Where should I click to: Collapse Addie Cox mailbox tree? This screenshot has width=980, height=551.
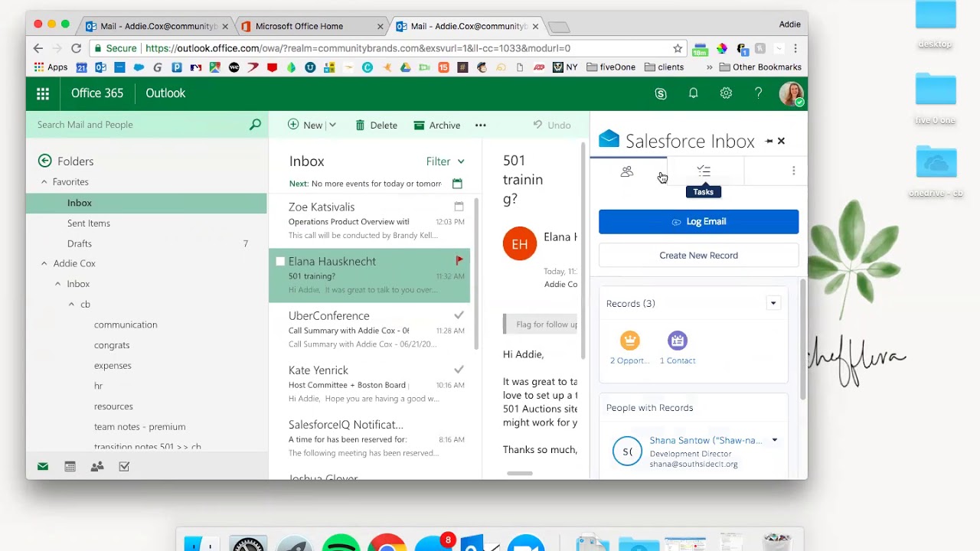(44, 263)
